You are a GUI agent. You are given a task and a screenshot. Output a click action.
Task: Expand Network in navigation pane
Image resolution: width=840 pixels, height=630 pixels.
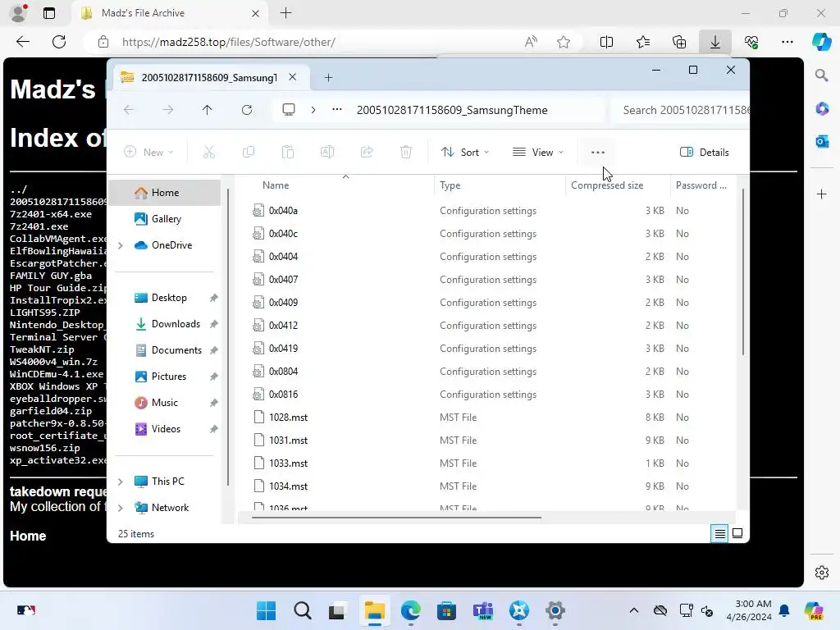tap(121, 508)
